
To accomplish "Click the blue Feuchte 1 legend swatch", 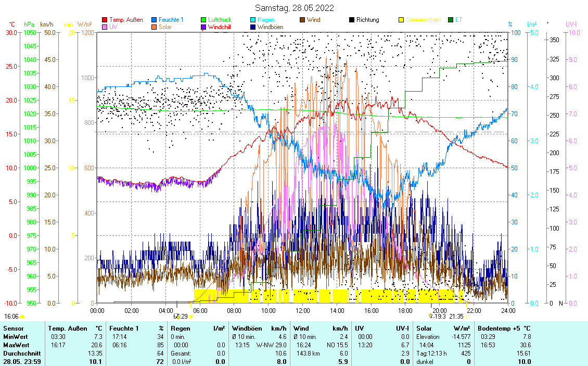I will (154, 20).
